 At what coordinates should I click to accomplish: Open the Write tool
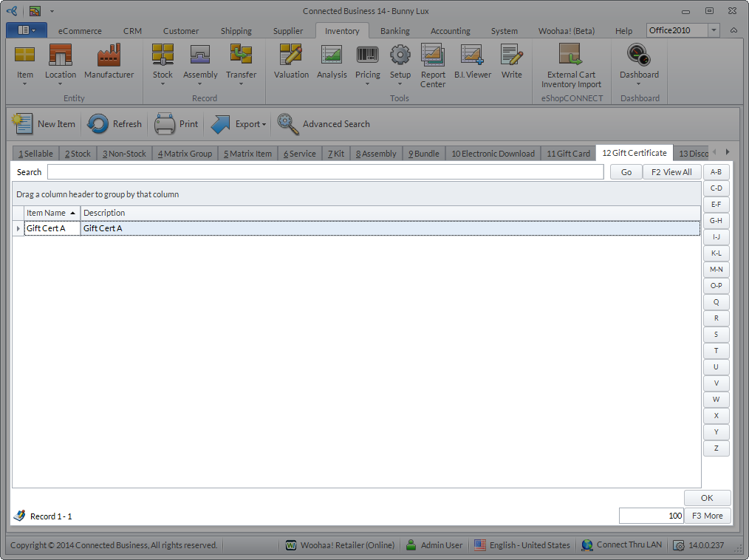[x=511, y=62]
